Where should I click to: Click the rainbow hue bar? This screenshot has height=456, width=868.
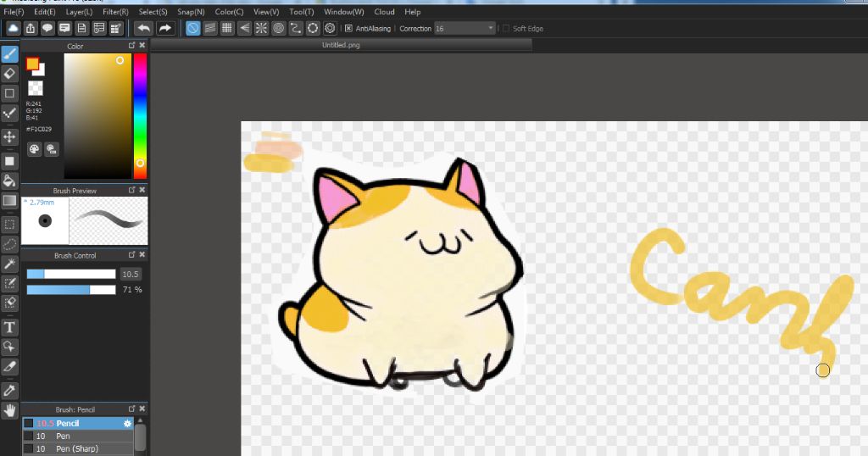coord(140,116)
